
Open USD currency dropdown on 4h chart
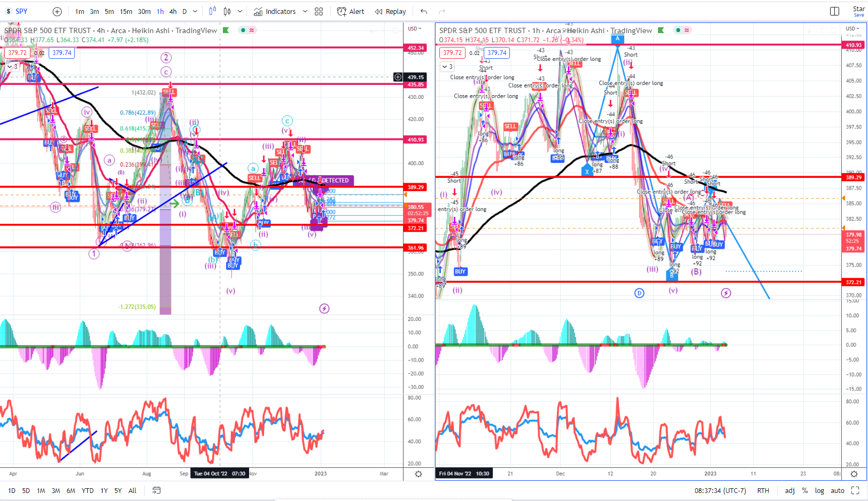coord(415,28)
